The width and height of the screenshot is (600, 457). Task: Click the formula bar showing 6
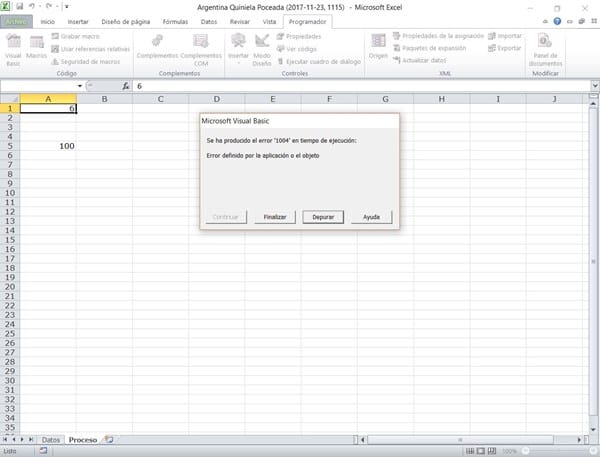[x=362, y=86]
